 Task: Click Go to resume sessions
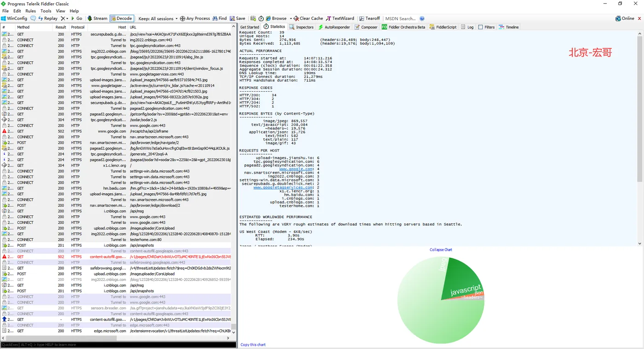point(76,18)
